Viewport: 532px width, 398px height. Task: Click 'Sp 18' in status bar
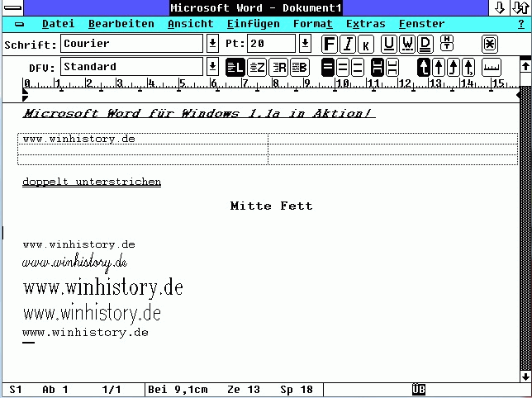coord(297,390)
